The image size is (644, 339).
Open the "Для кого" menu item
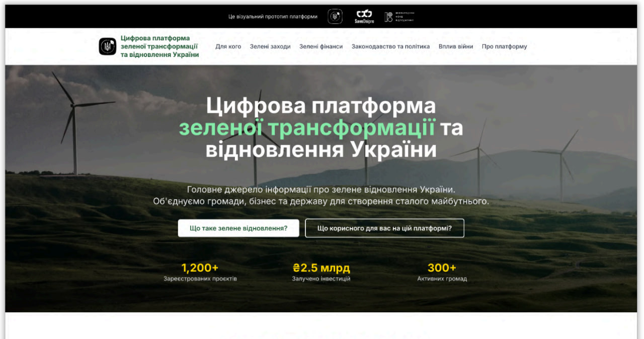click(228, 46)
